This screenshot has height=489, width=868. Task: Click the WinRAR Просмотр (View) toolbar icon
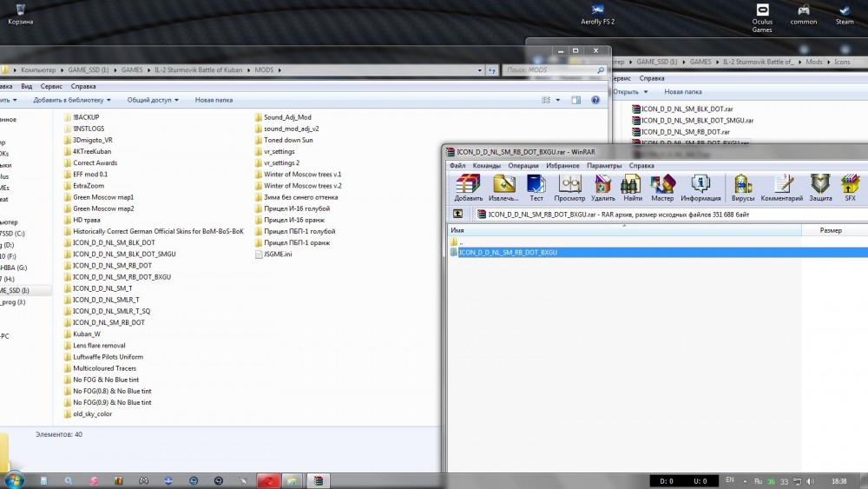[569, 188]
